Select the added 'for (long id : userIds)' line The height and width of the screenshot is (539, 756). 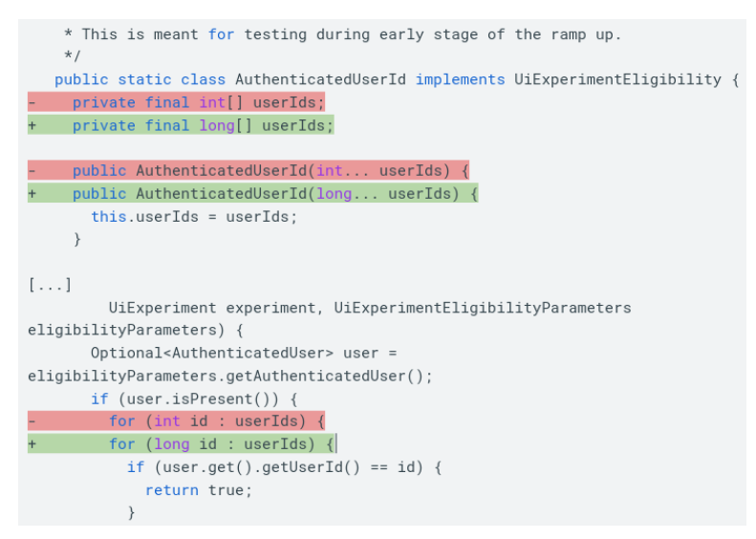point(221,444)
